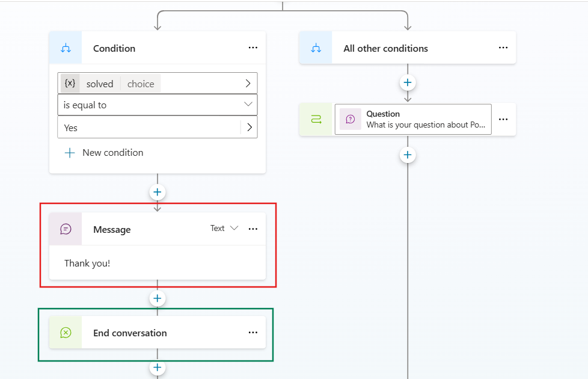This screenshot has height=379, width=588.
Task: Open All other conditions more options menu
Action: coord(503,48)
